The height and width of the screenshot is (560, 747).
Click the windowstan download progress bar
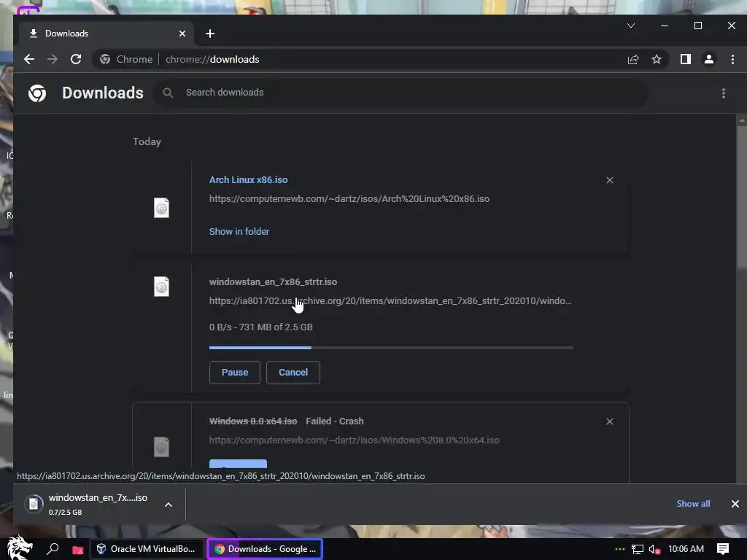[x=391, y=348]
